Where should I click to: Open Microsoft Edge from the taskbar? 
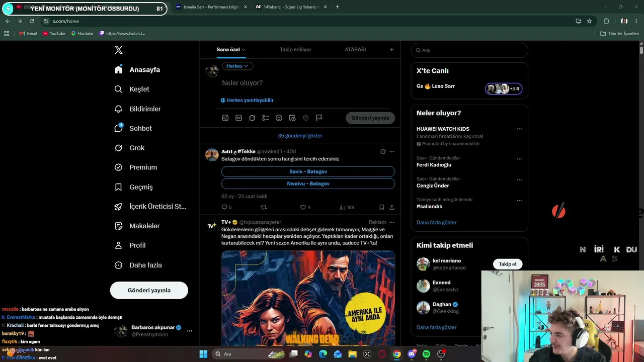coord(323,354)
